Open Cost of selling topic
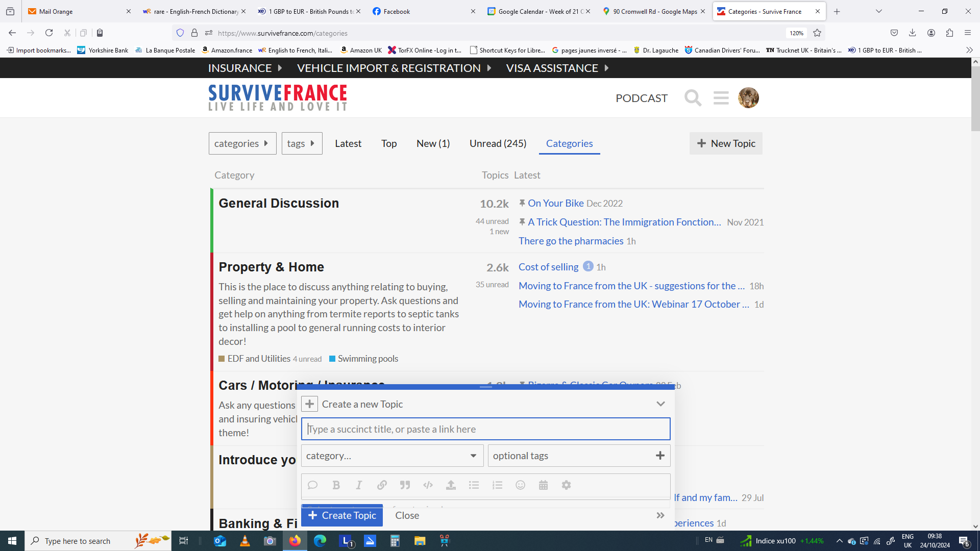This screenshot has height=551, width=980. (549, 267)
